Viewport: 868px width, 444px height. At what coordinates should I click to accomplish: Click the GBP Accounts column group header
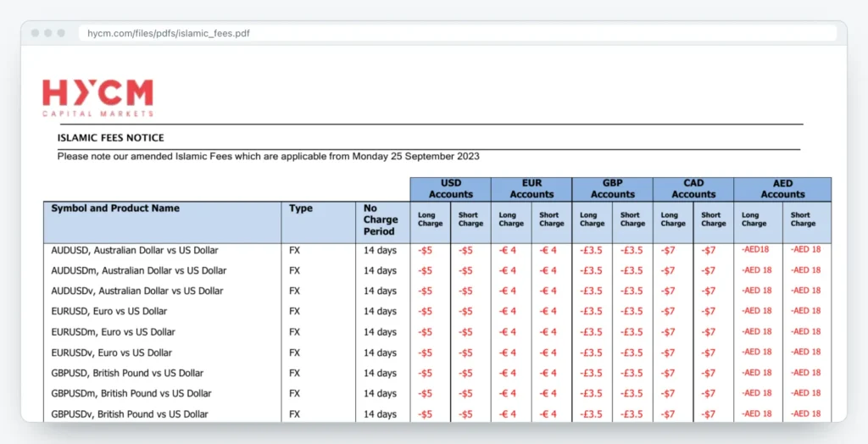(x=612, y=189)
